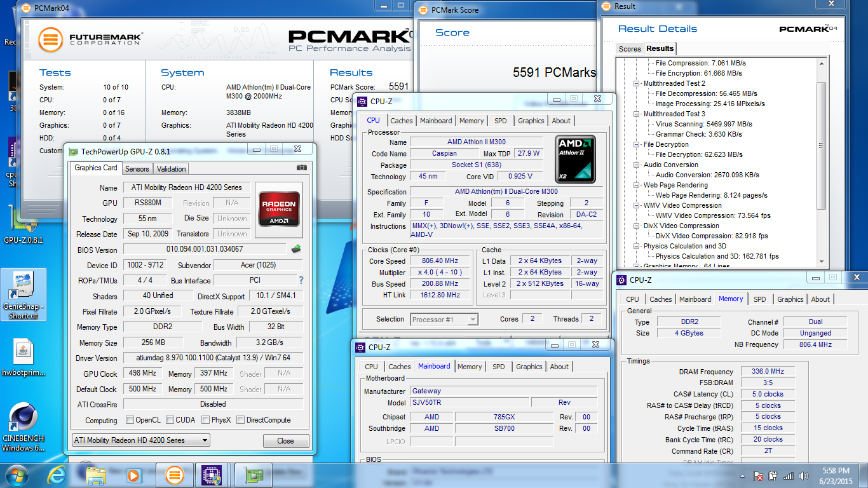The height and width of the screenshot is (488, 868).
Task: Collapse the Multithreaded Test 3 node
Action: click(637, 114)
